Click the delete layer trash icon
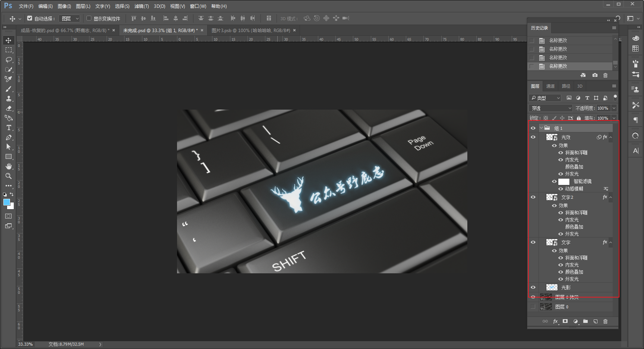The height and width of the screenshot is (349, 644). (x=605, y=321)
